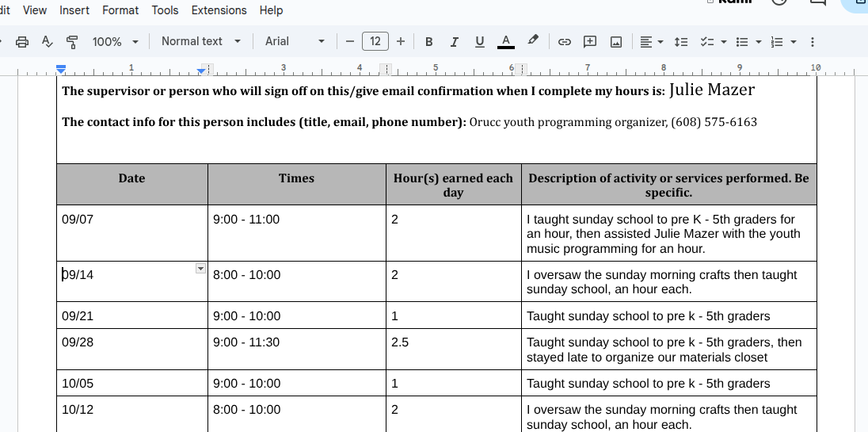Screen dimensions: 868x432
Task: Insert a link with the link icon
Action: [564, 41]
